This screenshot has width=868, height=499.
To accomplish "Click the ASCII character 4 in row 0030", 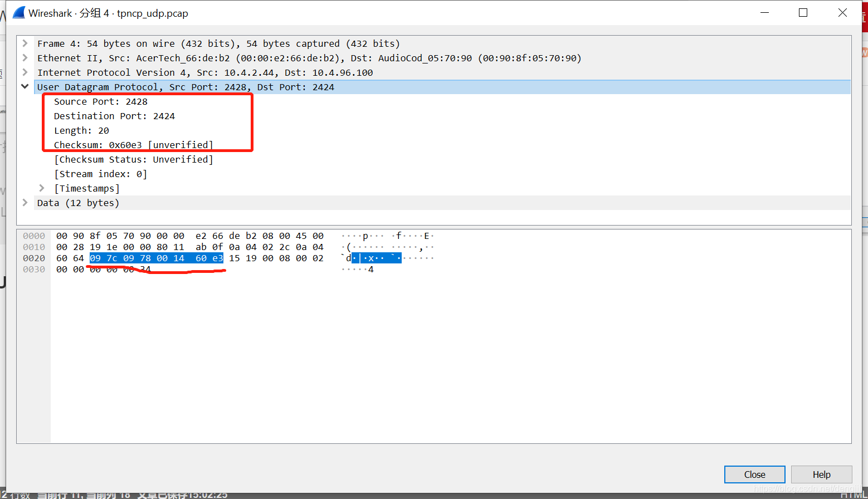I will [x=371, y=270].
